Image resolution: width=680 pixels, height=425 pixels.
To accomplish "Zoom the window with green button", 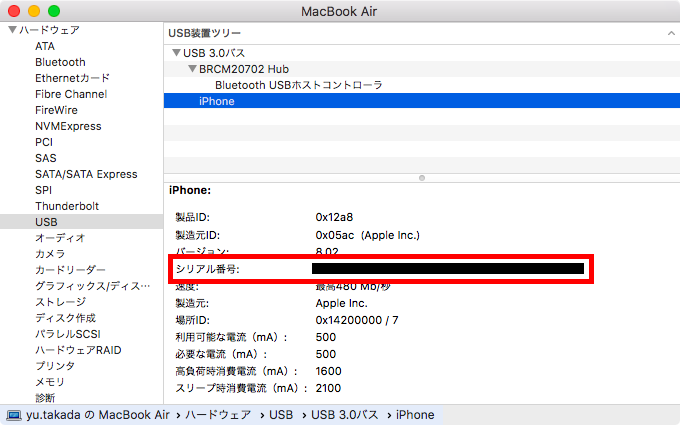I will coord(54,11).
